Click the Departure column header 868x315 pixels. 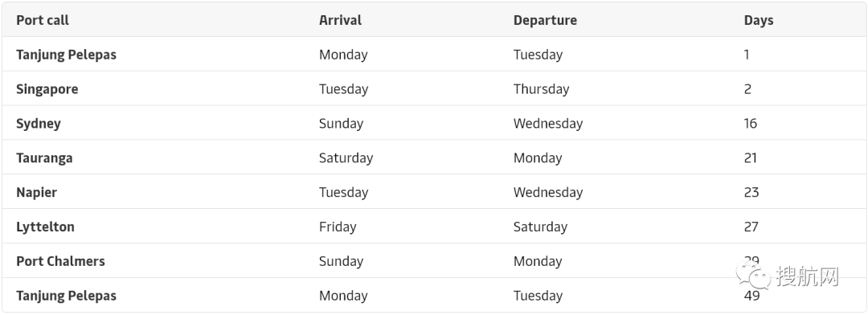pyautogui.click(x=545, y=20)
